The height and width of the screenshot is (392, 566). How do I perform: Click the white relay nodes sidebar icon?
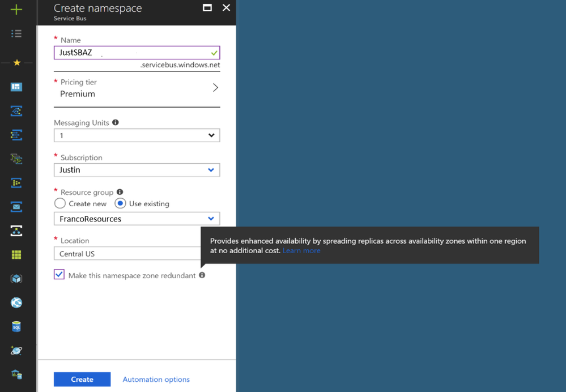pos(16,231)
